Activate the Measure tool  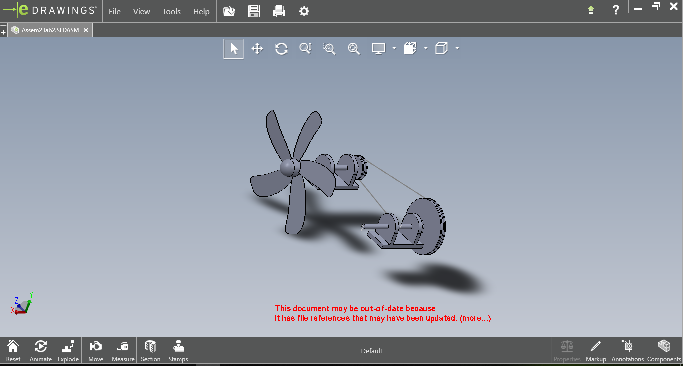[x=123, y=351]
